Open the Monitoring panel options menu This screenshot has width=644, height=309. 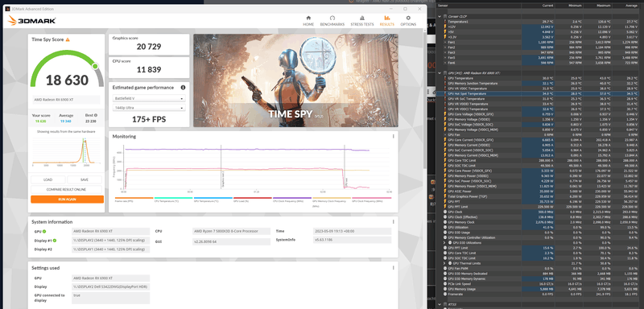[x=393, y=137]
